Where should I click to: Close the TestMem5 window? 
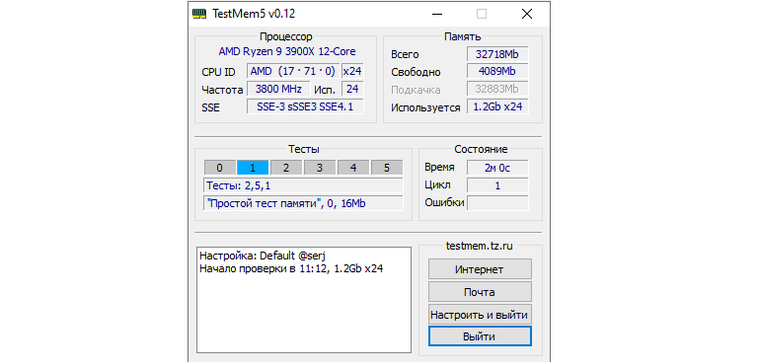click(x=527, y=14)
